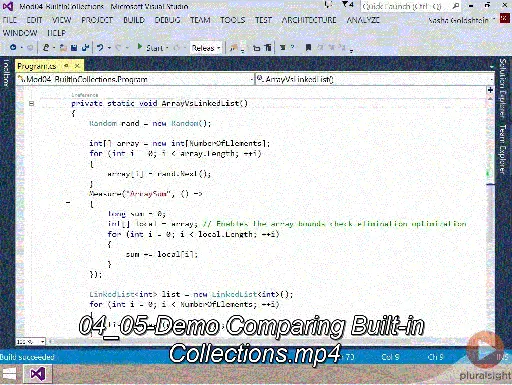Viewport: 512px width, 385px height.
Task: Click the Navigate Backward toolbar icon
Action: 13,48
